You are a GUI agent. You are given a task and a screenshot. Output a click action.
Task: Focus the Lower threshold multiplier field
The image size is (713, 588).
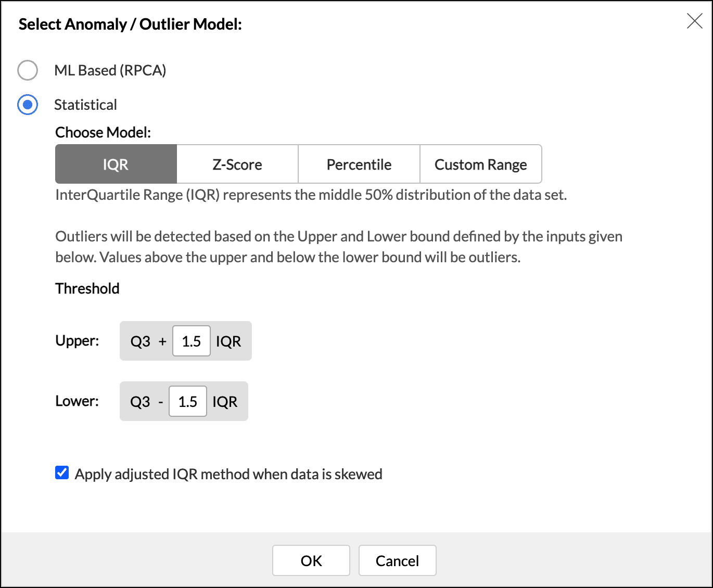[x=188, y=402]
